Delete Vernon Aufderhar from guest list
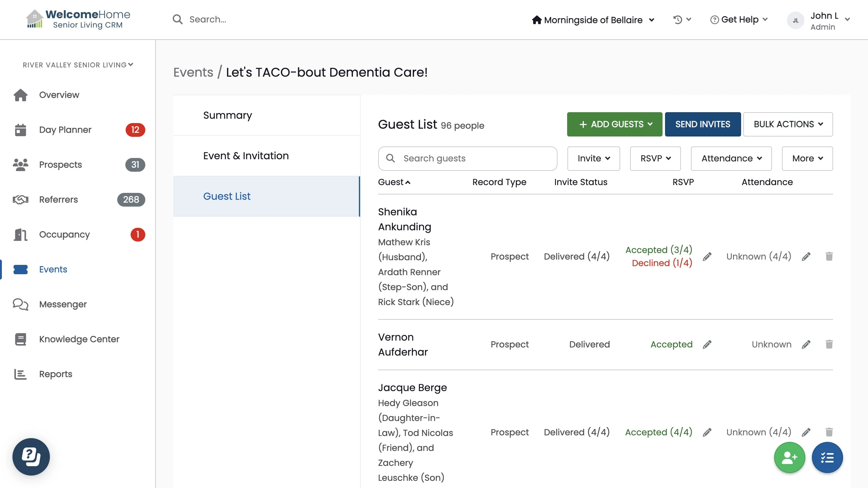 829,344
